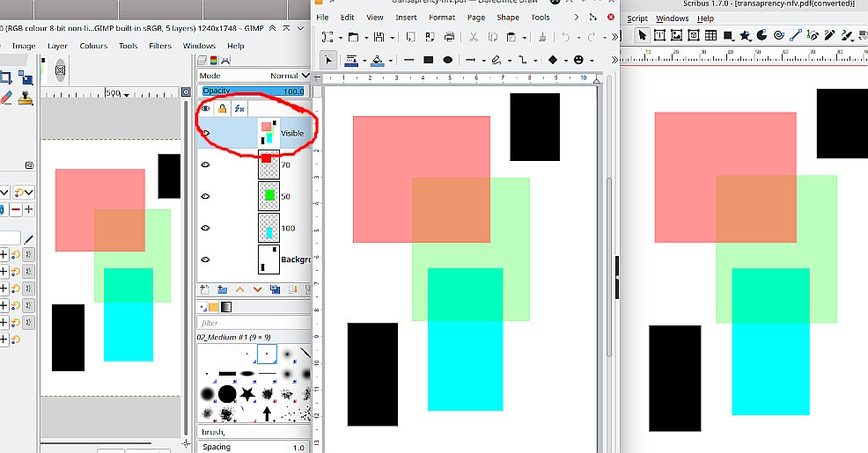868x453 pixels.
Task: Select the Rectangle tool in Draw
Action: (428, 60)
